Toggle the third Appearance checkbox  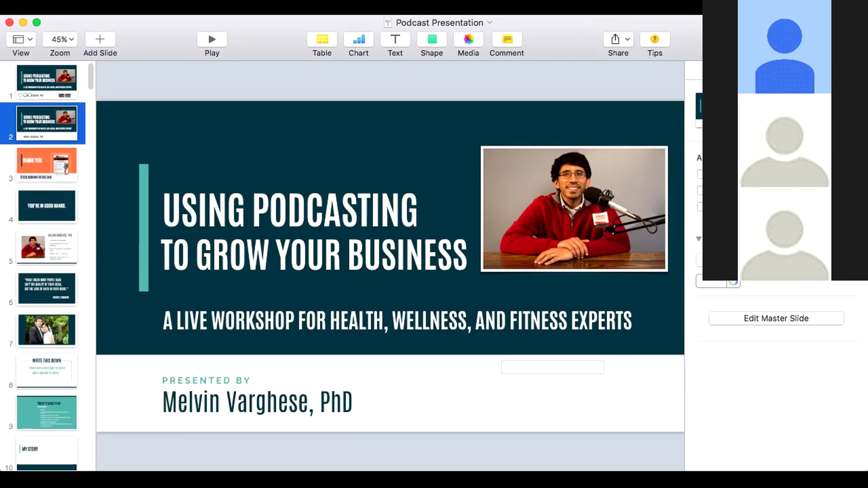coord(700,207)
